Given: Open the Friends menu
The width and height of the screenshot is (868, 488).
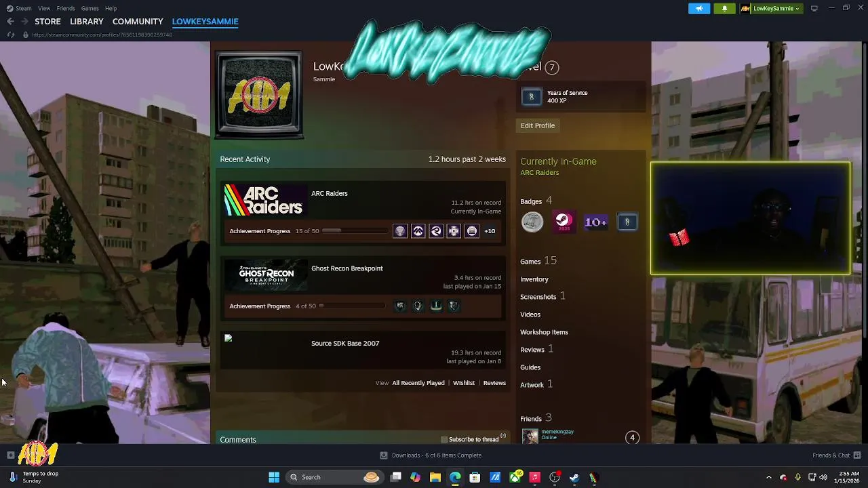Looking at the screenshot, I should [66, 8].
